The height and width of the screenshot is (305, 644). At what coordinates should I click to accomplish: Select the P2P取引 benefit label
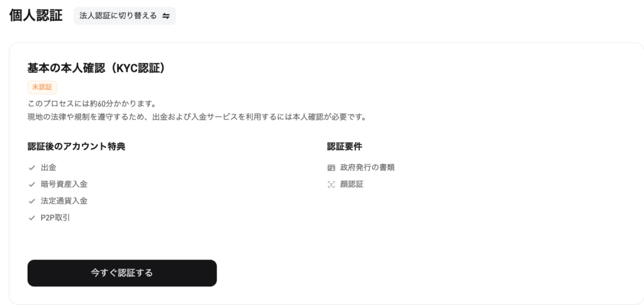pos(56,218)
